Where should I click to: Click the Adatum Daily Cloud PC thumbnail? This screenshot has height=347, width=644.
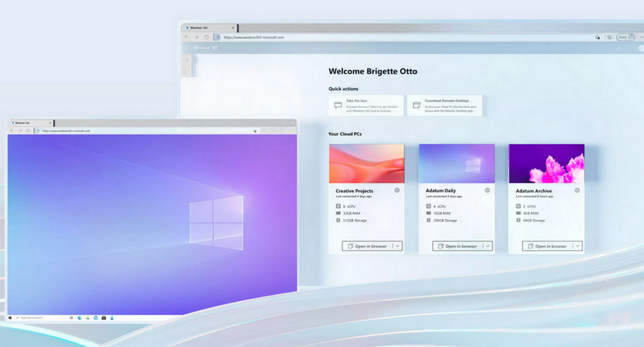click(x=457, y=163)
